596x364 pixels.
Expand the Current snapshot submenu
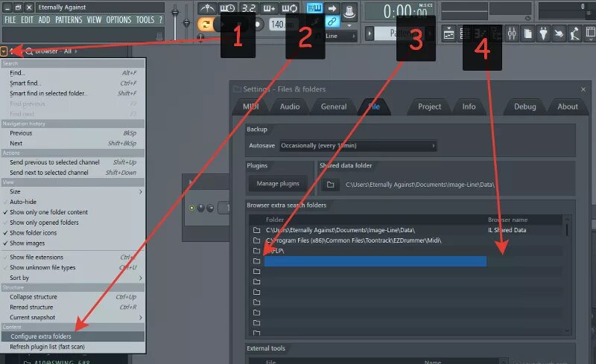click(73, 317)
